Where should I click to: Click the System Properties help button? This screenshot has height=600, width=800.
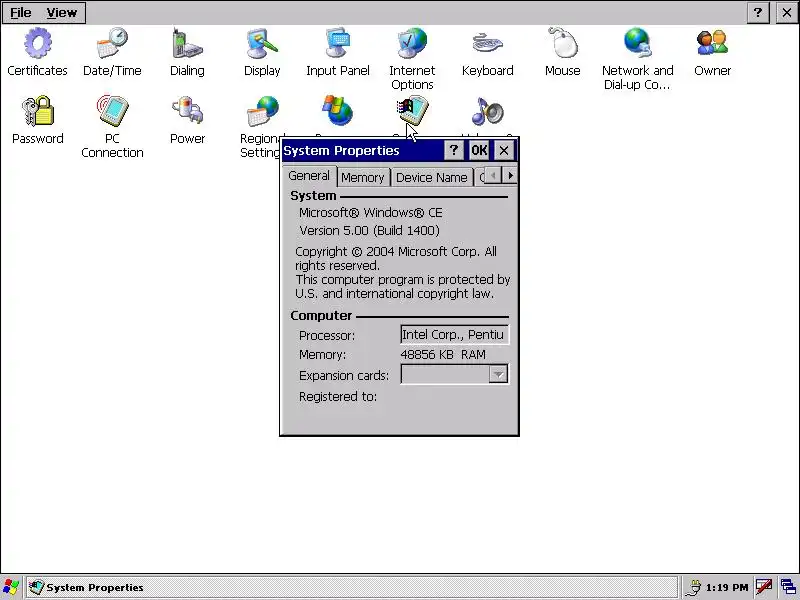pyautogui.click(x=454, y=151)
